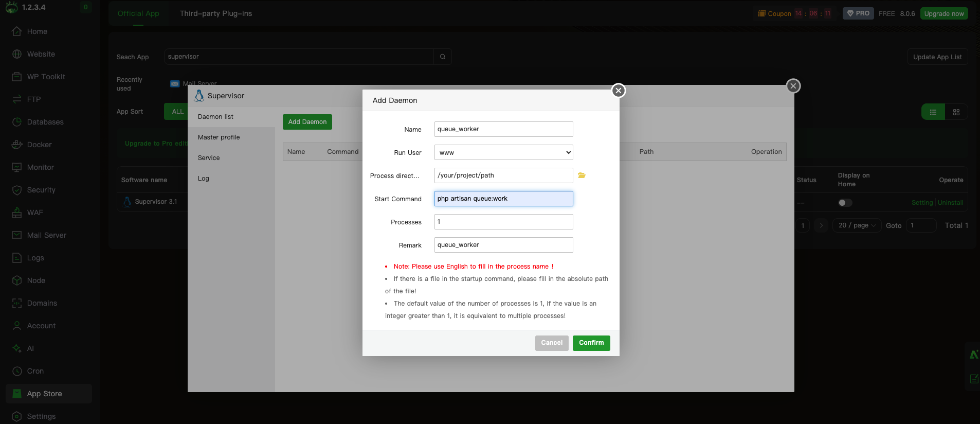The width and height of the screenshot is (980, 424).
Task: Confirm the new daemon
Action: point(591,343)
